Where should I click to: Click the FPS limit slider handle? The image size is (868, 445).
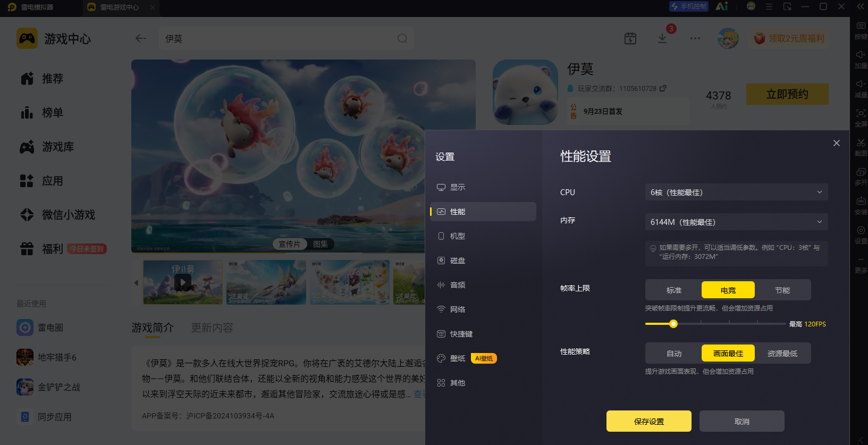[x=673, y=324]
